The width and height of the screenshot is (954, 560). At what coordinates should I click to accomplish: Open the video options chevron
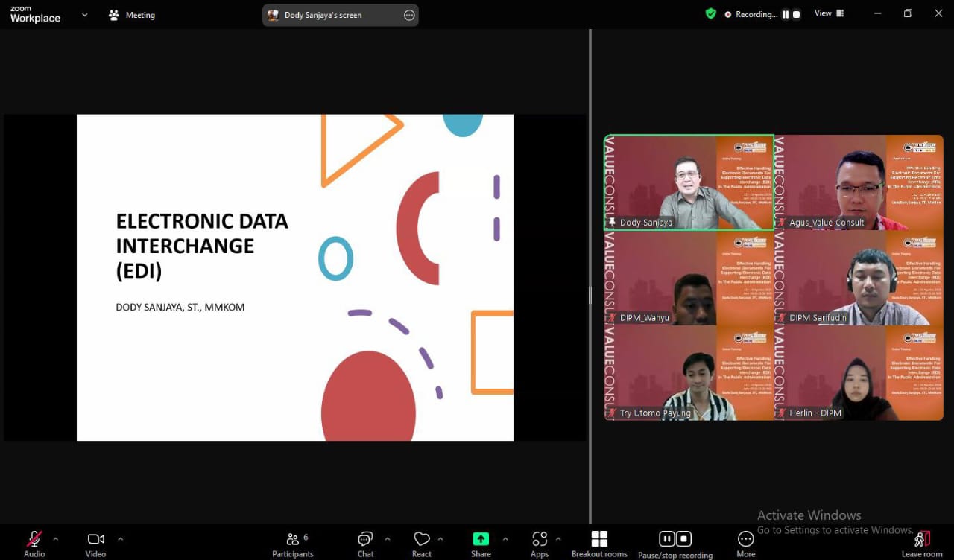(x=121, y=538)
